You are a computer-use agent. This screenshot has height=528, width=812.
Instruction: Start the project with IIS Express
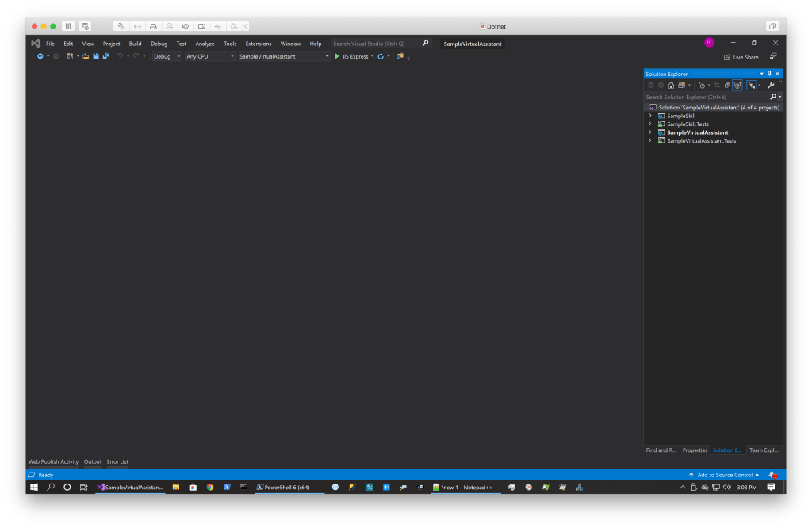352,56
